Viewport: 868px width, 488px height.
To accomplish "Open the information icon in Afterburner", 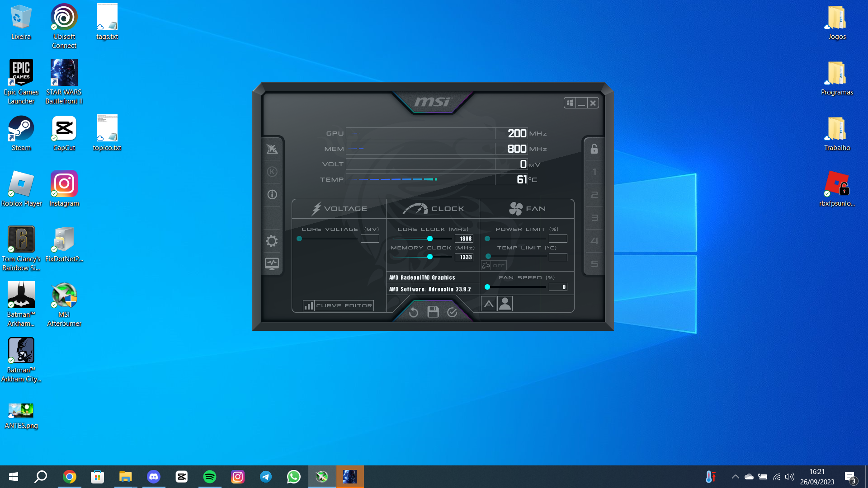I will coord(272,195).
